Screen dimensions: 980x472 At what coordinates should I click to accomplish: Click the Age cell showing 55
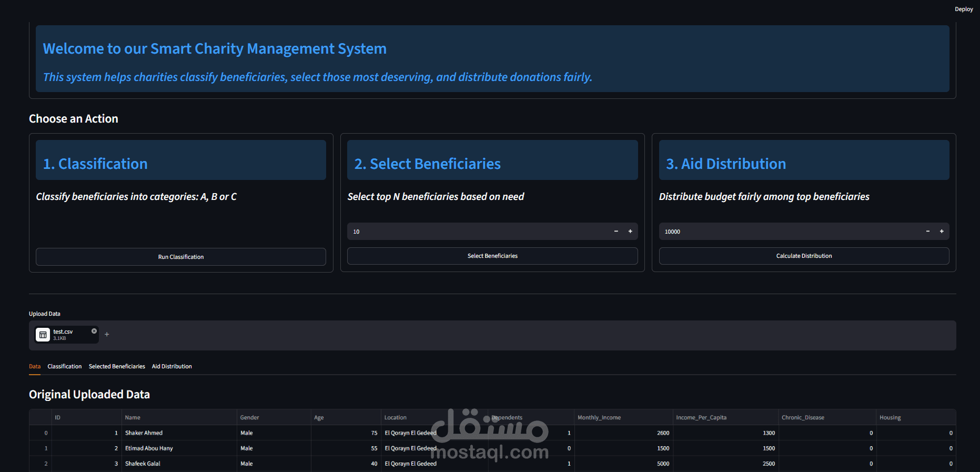pyautogui.click(x=346, y=448)
